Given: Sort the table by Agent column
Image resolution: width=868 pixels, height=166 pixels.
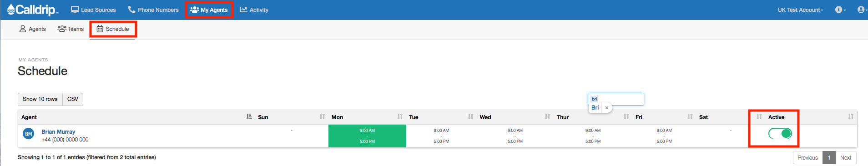Looking at the screenshot, I should 249,117.
